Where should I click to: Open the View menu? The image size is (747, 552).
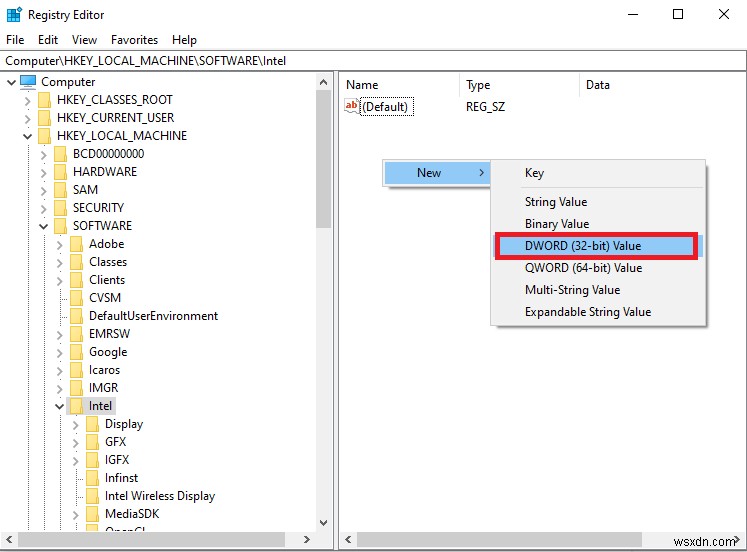[x=84, y=40]
